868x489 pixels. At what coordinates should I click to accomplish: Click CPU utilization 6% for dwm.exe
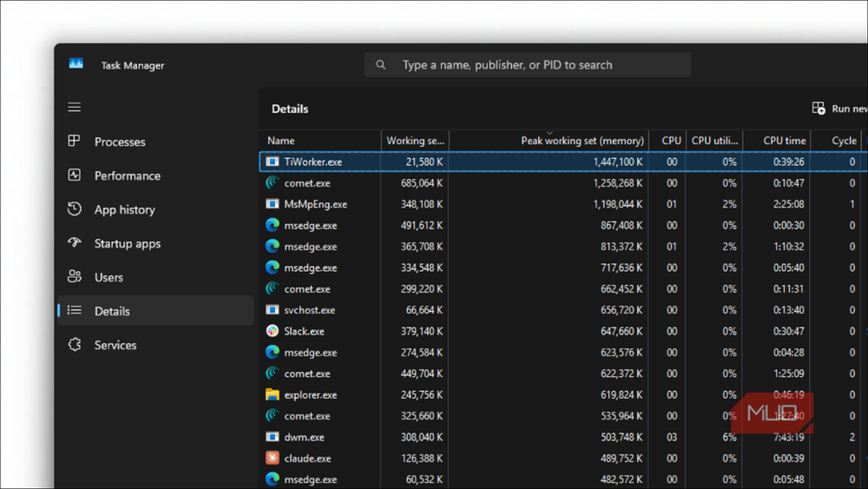[729, 437]
